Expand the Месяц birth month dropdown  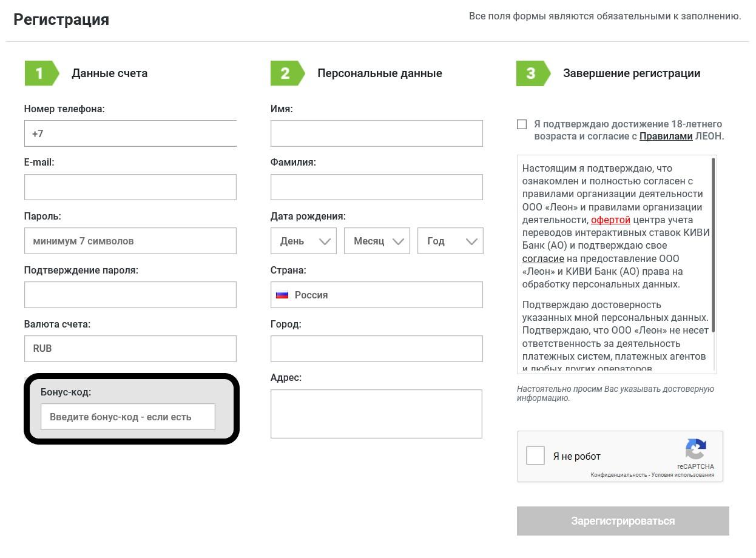377,241
